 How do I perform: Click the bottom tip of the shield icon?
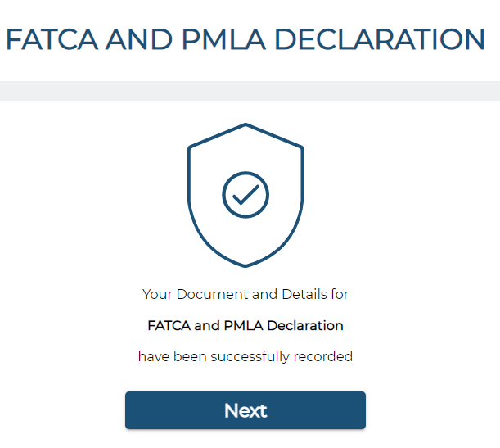click(245, 265)
